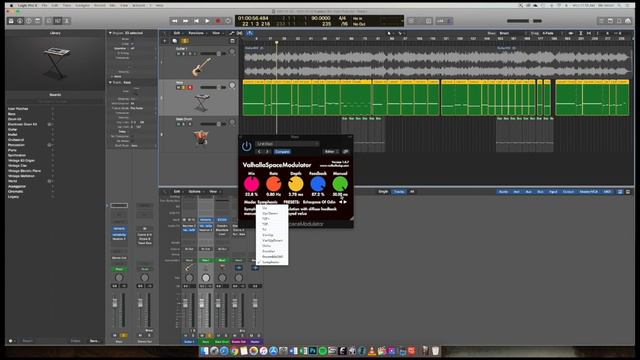Start playback with the Play button
This screenshot has width=640, height=360.
[207, 21]
